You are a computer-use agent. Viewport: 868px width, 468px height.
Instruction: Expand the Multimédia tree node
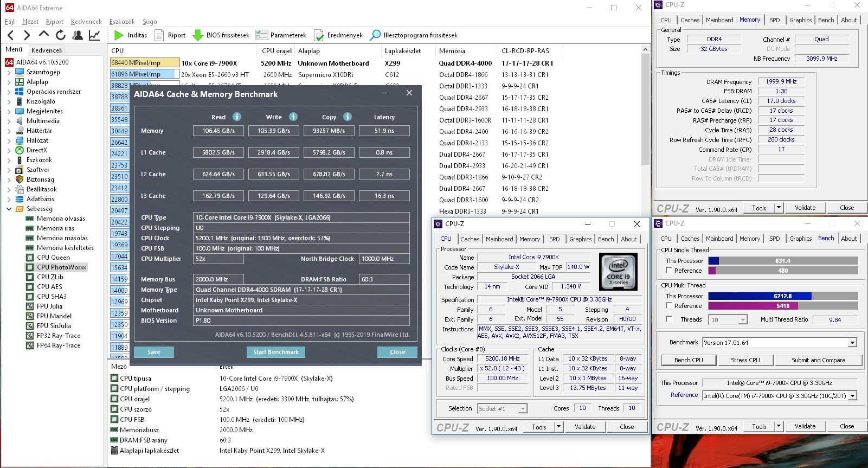click(9, 121)
